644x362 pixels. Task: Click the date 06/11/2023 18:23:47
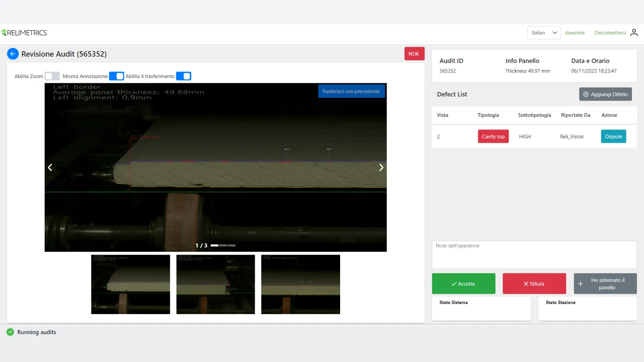[594, 71]
